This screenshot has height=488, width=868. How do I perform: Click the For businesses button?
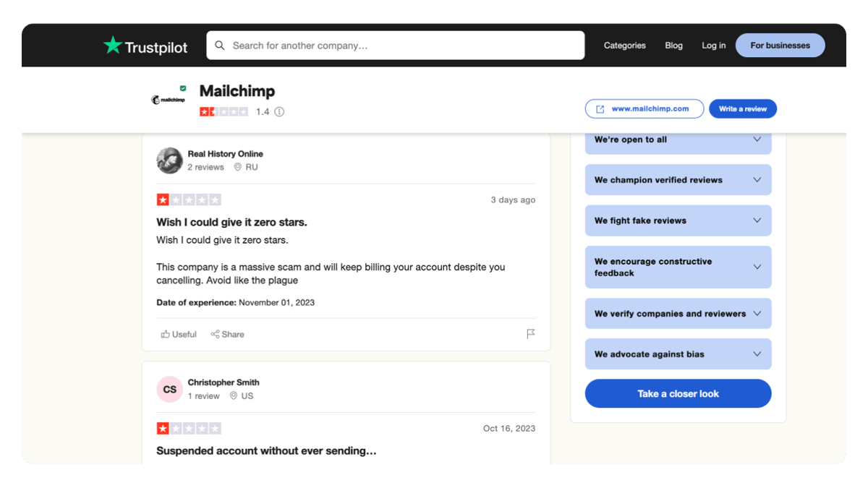click(x=780, y=46)
